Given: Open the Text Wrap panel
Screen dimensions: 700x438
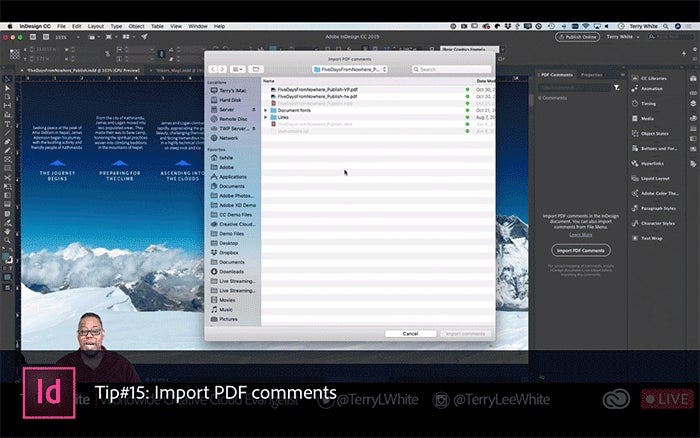Looking at the screenshot, I should click(650, 238).
